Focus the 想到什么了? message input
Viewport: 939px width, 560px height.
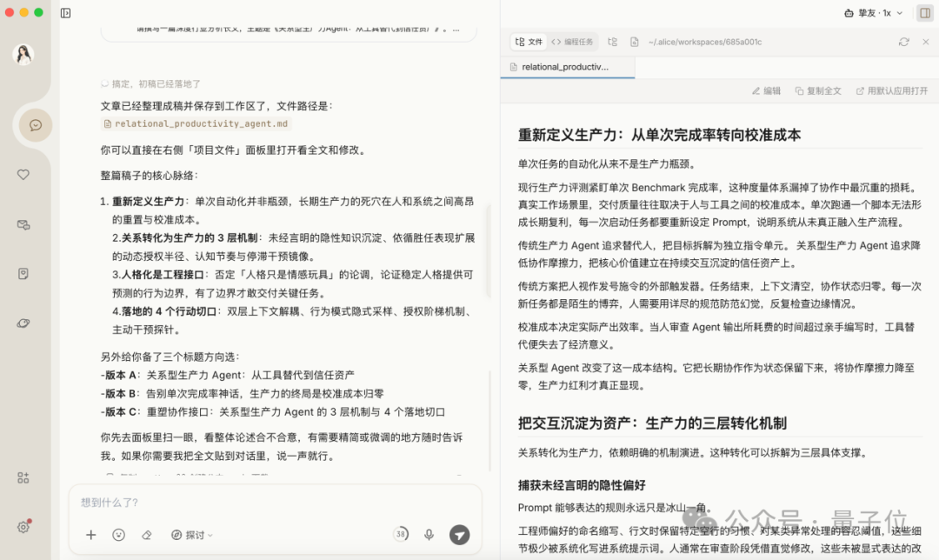276,503
